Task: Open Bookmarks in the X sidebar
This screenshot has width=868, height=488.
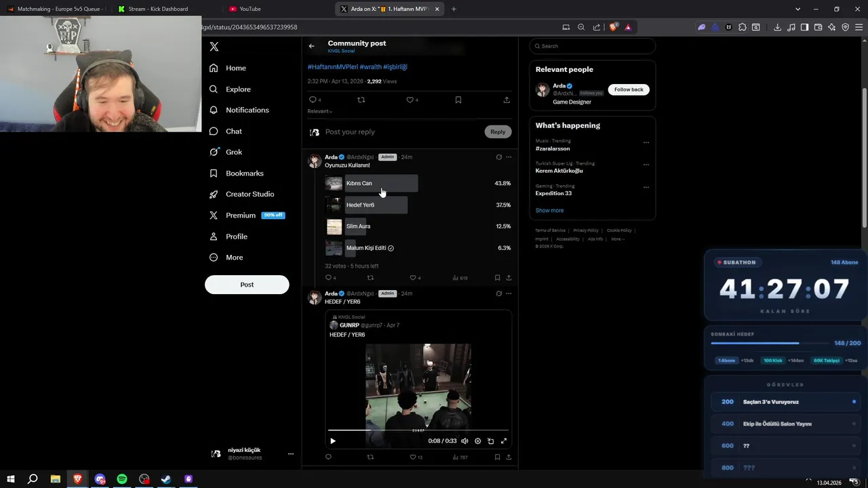Action: 237,173
